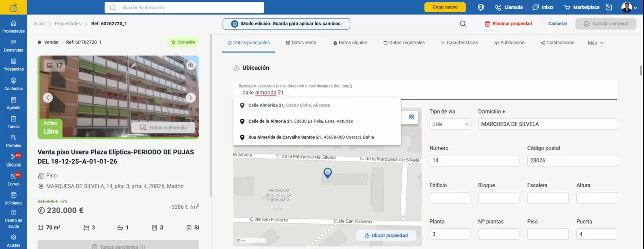Click the Puerta input field
Screen dimensions: 644x249
click(596, 234)
